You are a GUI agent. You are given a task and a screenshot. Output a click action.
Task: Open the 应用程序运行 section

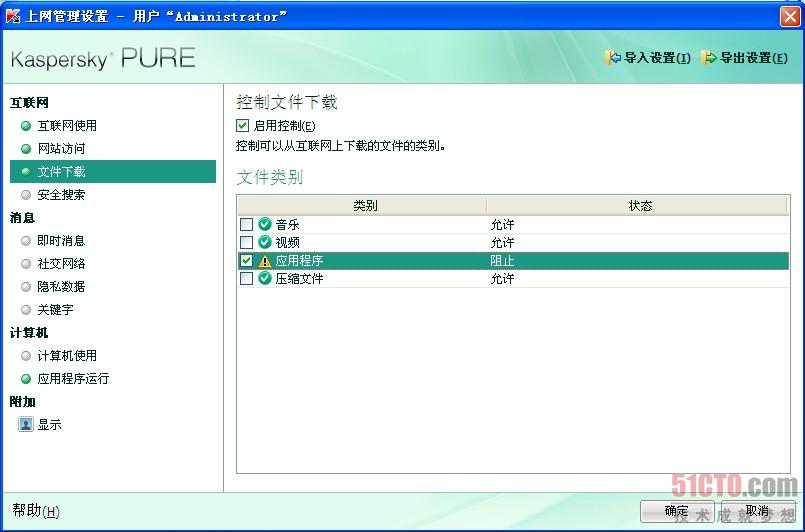[73, 379]
